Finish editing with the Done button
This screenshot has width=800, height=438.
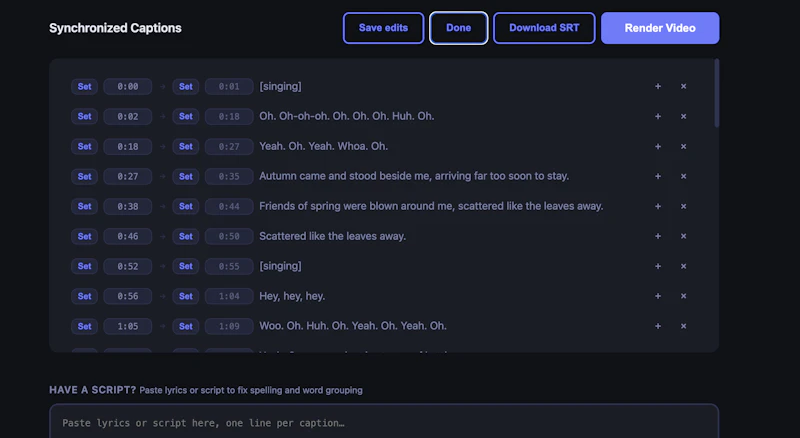(458, 28)
